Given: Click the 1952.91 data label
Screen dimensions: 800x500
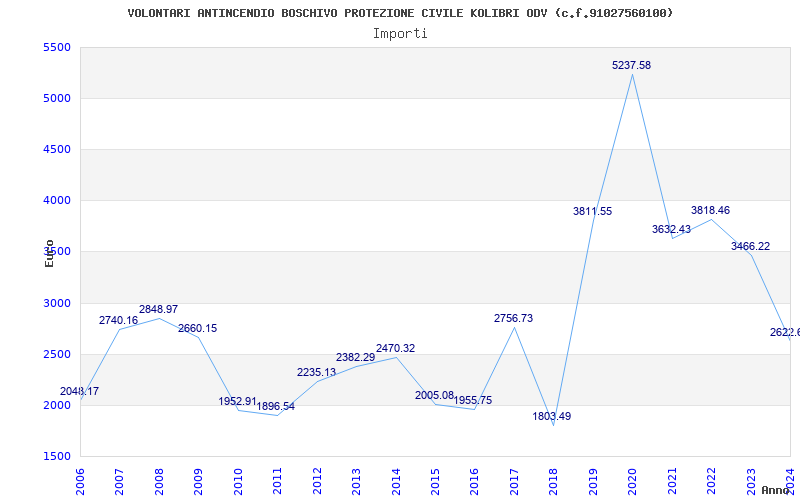Looking at the screenshot, I should (238, 402).
